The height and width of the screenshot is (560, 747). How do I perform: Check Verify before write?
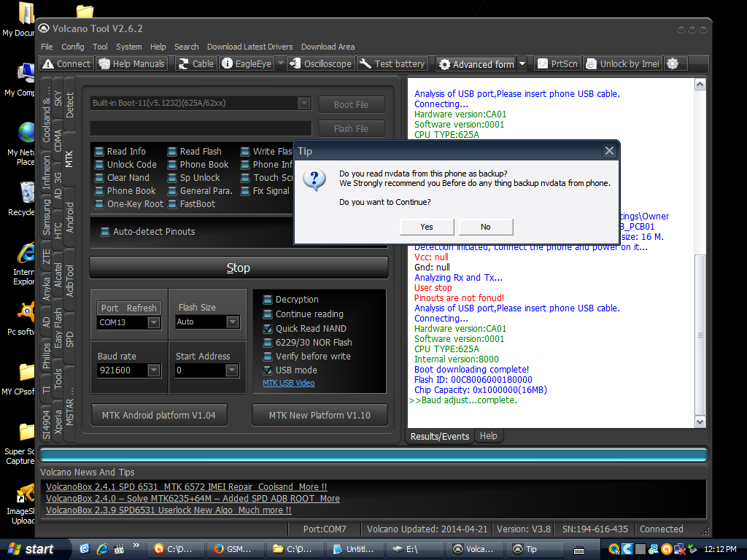point(268,356)
